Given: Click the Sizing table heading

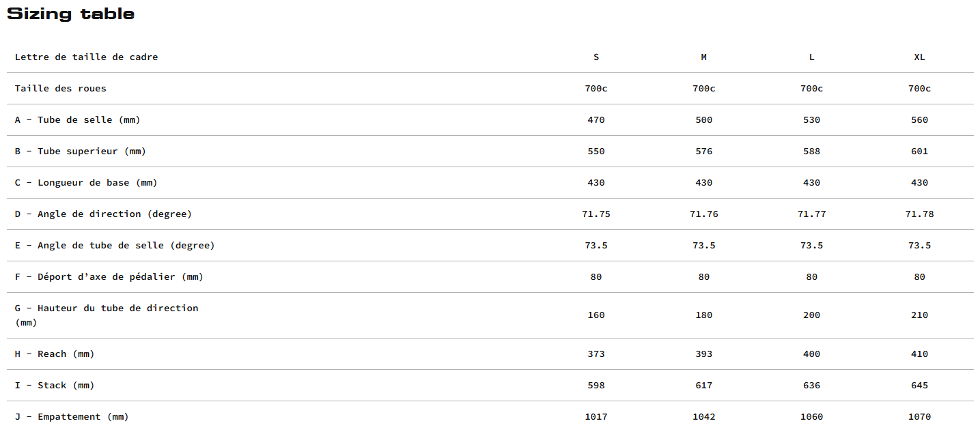Looking at the screenshot, I should [x=71, y=14].
